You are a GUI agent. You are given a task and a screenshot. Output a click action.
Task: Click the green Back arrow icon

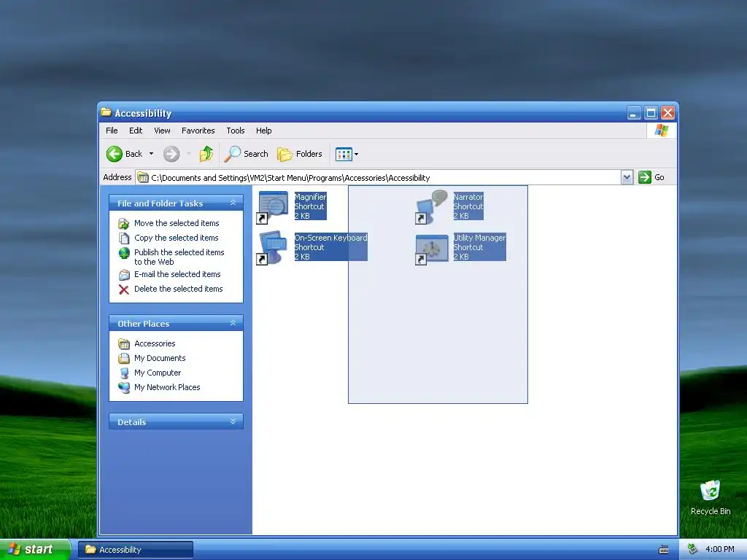point(115,154)
